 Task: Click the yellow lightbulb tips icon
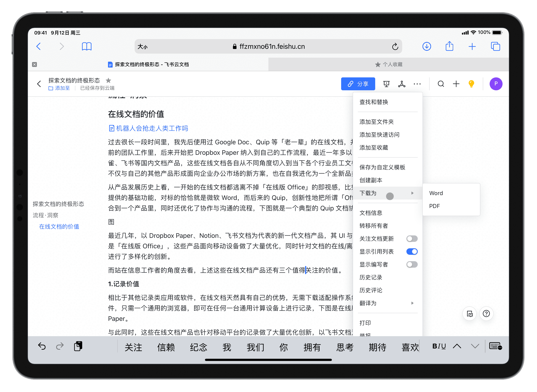[471, 84]
